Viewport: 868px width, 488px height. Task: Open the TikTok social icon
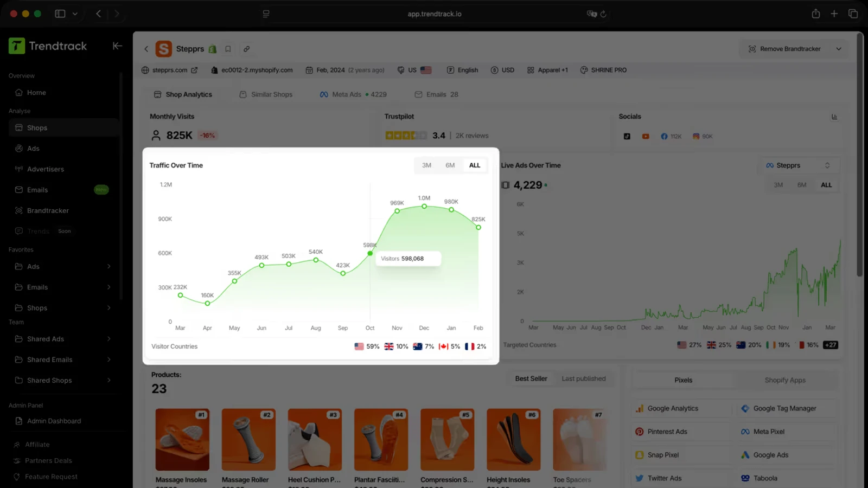click(x=627, y=136)
